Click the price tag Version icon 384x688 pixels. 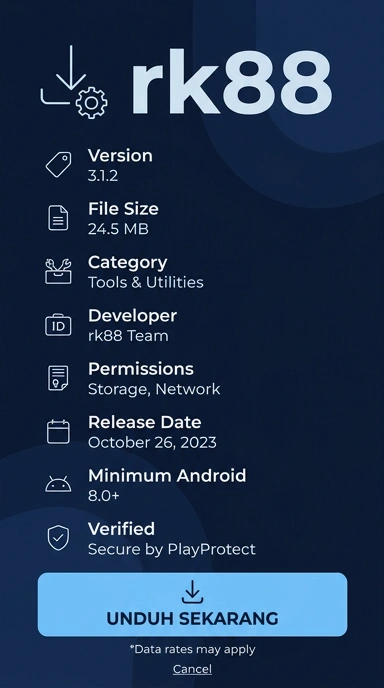[x=58, y=165]
